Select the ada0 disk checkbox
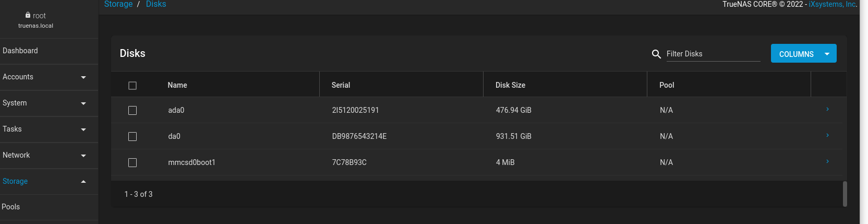This screenshot has width=868, height=224. [x=132, y=111]
